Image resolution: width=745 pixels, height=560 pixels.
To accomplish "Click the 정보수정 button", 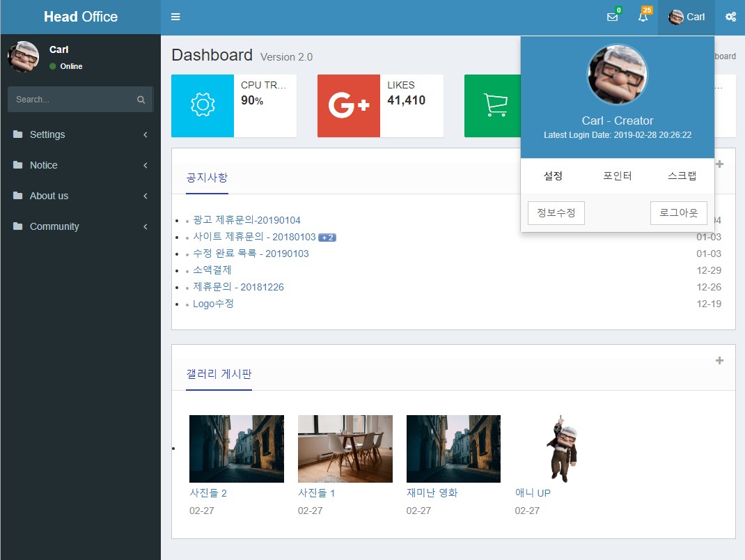I will click(556, 213).
